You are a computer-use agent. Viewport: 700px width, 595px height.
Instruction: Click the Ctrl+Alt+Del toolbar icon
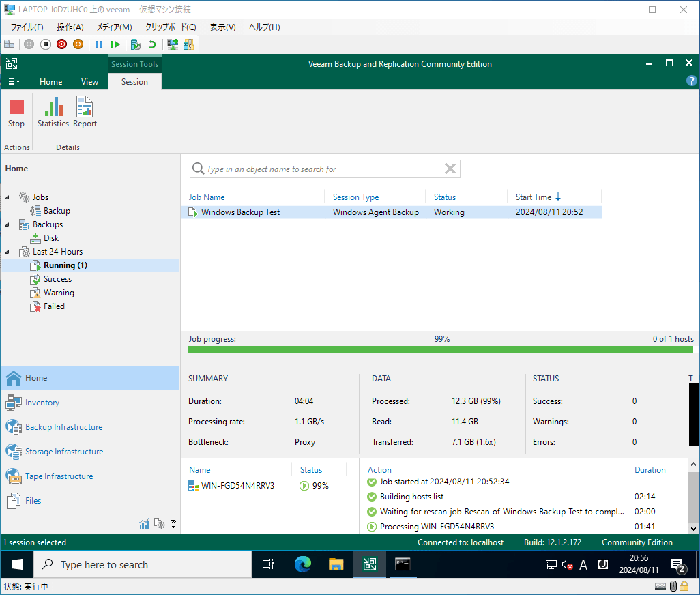9,44
